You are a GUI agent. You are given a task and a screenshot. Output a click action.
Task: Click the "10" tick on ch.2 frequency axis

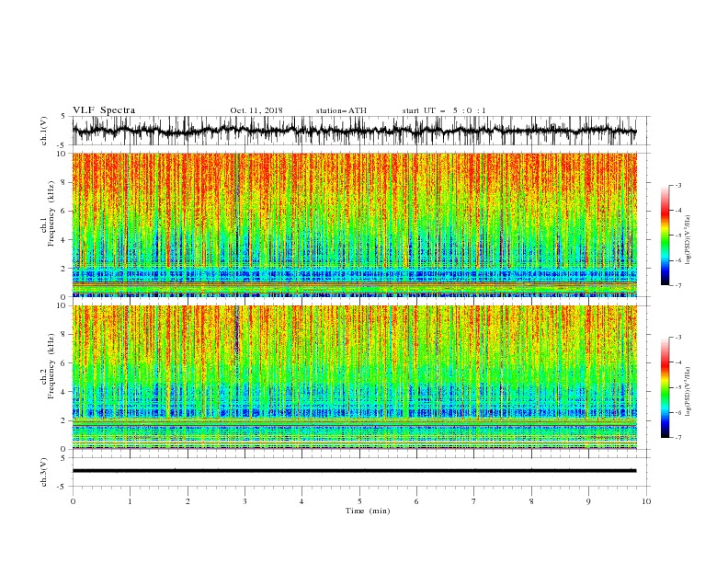coord(63,305)
